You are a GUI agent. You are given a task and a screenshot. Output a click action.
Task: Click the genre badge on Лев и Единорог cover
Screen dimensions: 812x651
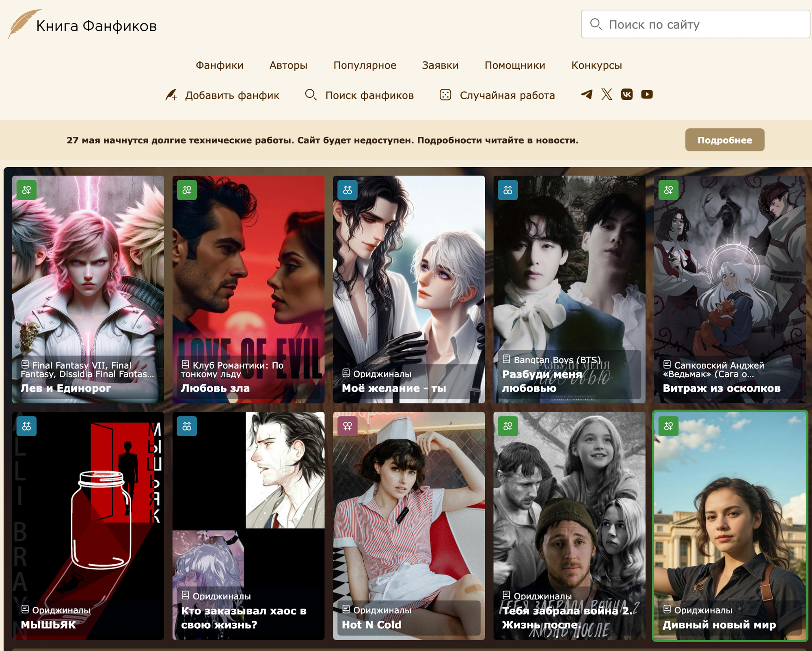click(x=27, y=190)
